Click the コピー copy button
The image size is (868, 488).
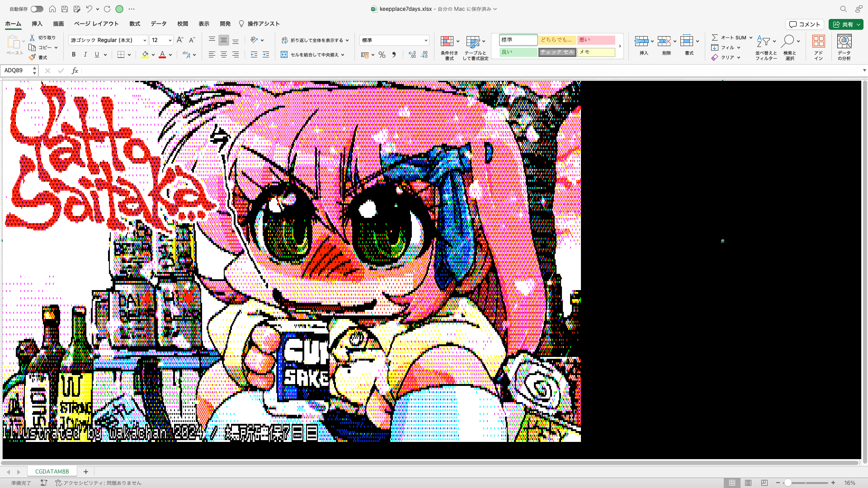(41, 47)
